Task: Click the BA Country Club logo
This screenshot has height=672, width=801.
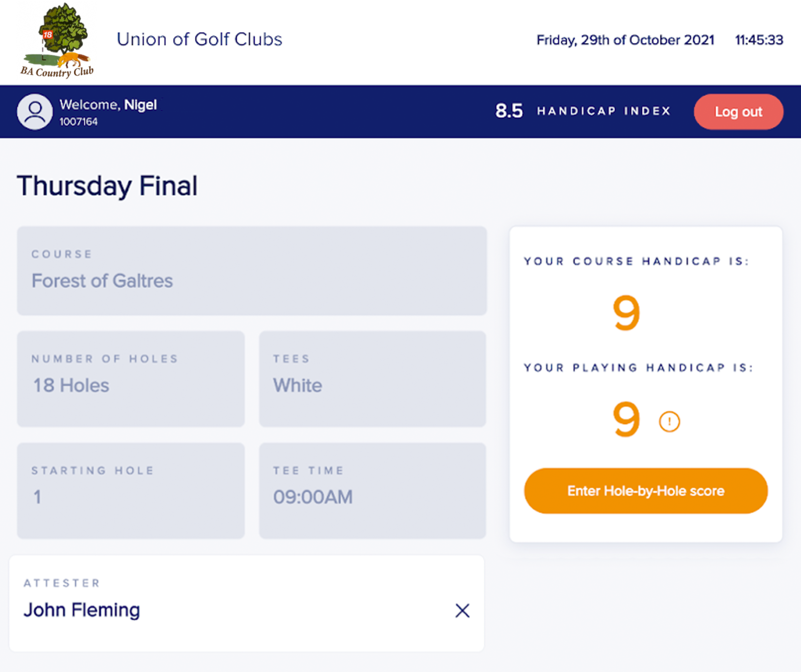Action: [57, 40]
